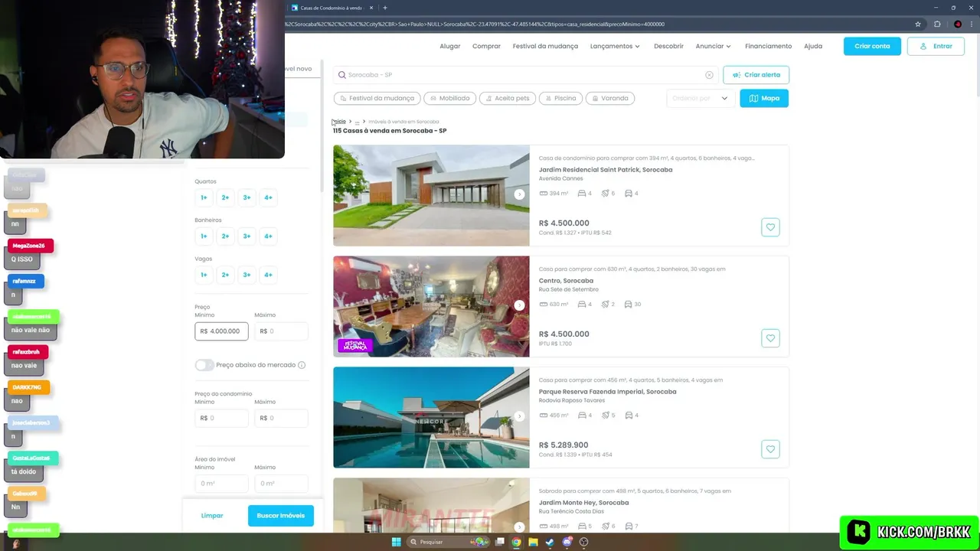Select 3+ under Vagas

(247, 275)
